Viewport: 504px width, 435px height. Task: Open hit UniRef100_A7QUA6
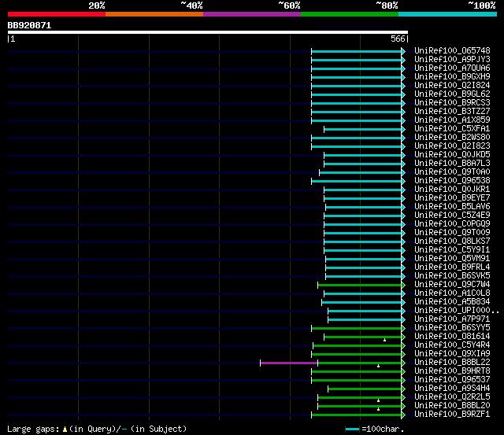(x=452, y=68)
